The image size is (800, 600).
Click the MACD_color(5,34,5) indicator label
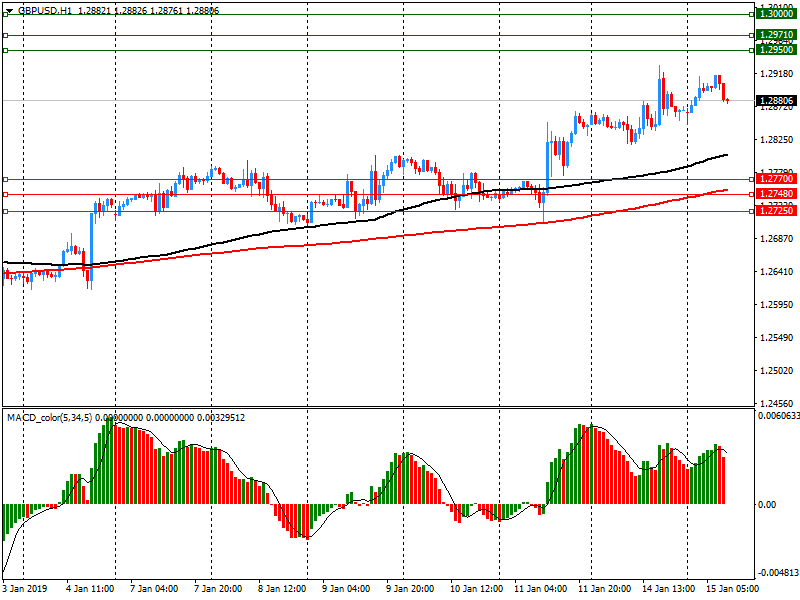[50, 417]
